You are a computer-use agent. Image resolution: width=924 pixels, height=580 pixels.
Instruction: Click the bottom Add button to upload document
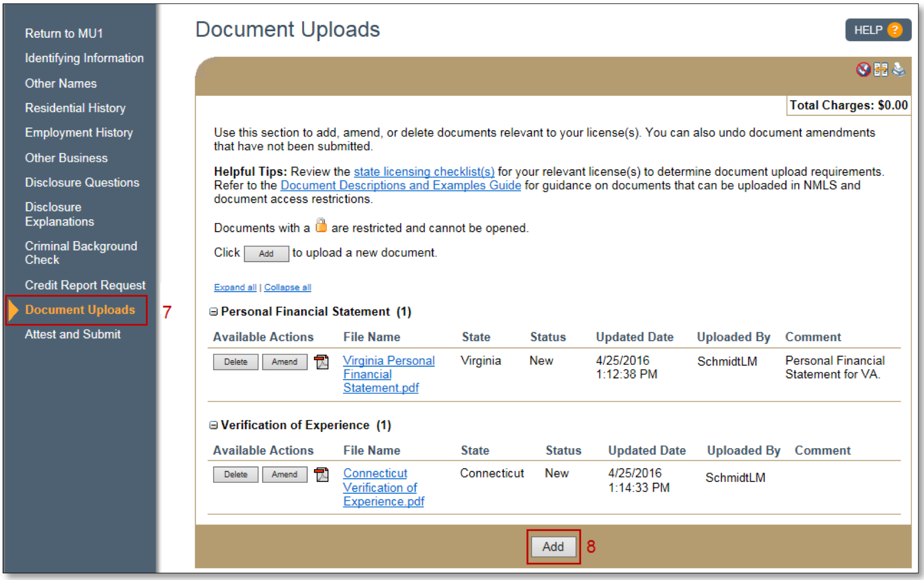click(x=553, y=547)
